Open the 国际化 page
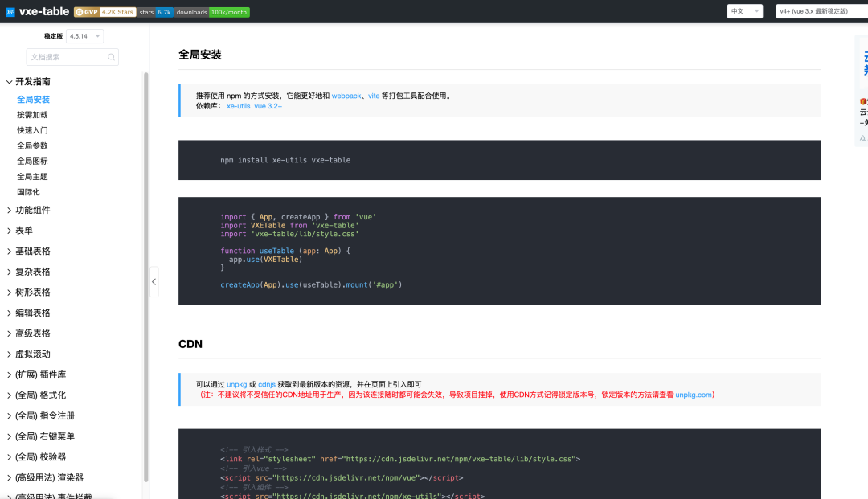This screenshot has width=868, height=499. pyautogui.click(x=28, y=193)
